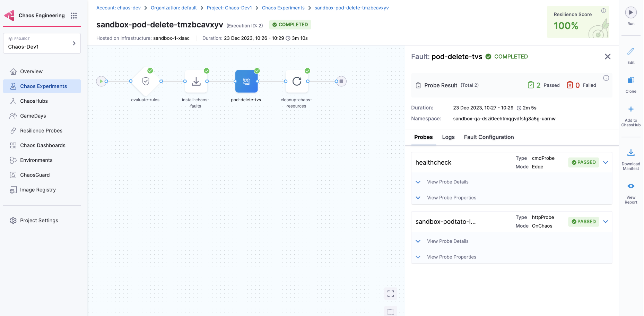Viewport: 644px width, 316px height.
Task: Open Resilience Probes in the sidebar
Action: click(41, 131)
